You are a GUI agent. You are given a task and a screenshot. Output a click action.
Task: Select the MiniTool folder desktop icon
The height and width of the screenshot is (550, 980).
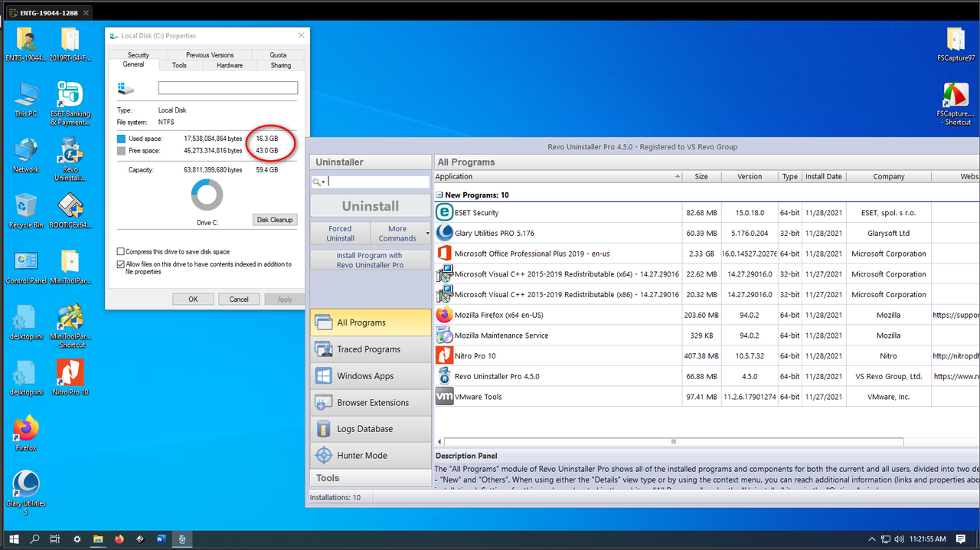[70, 267]
